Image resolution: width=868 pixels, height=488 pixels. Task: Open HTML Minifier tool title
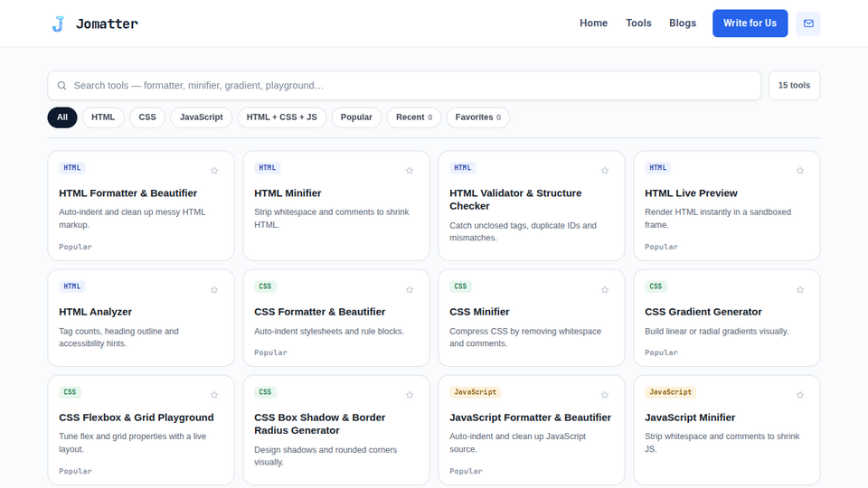tap(288, 193)
